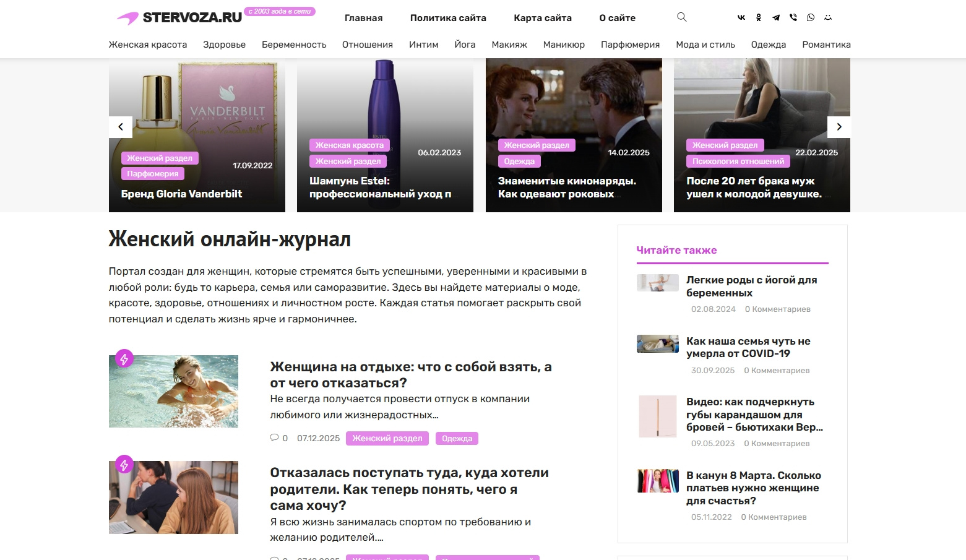Click the eyebrow pencil sidebar thumbnail
The width and height of the screenshot is (966, 560).
click(x=658, y=416)
